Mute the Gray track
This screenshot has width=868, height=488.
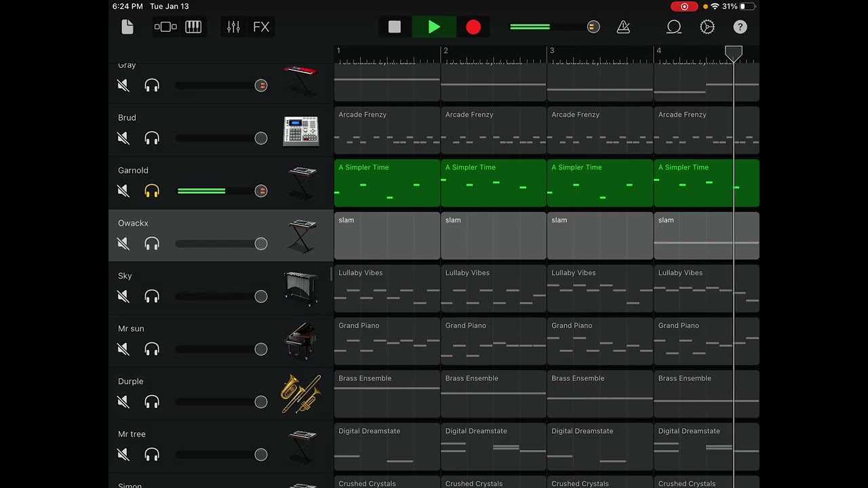pyautogui.click(x=123, y=85)
